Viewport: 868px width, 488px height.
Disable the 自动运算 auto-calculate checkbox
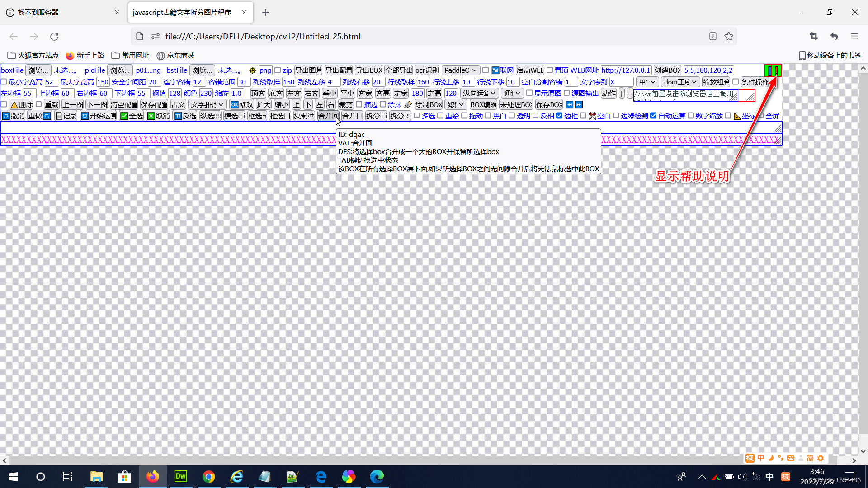(x=653, y=116)
